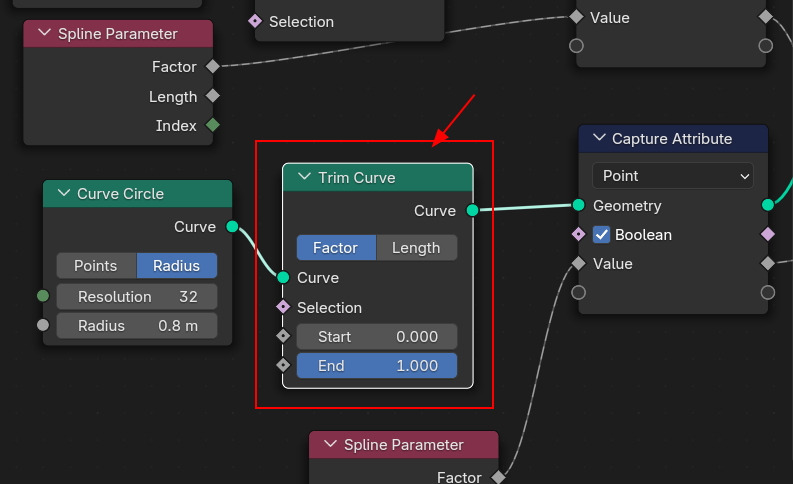Click Curve Circle's Radius input socket

pos(43,325)
